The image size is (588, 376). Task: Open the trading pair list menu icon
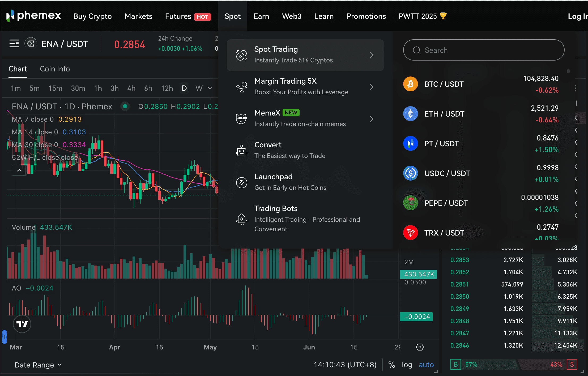coord(14,44)
